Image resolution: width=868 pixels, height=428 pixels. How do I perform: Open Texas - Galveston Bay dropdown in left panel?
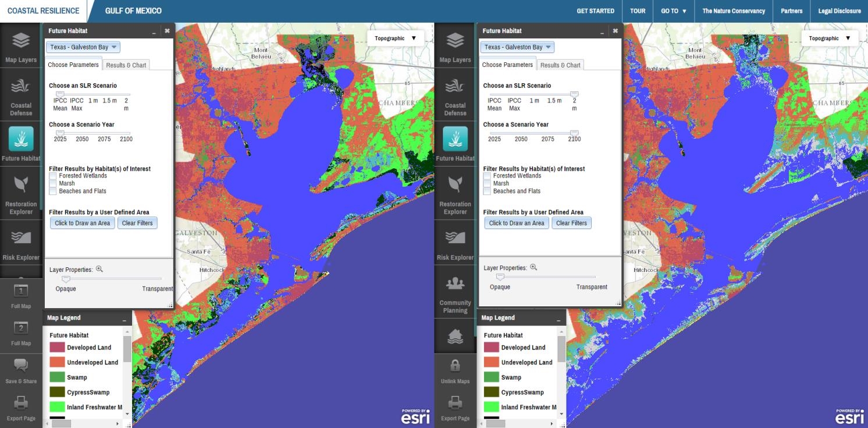(x=83, y=47)
